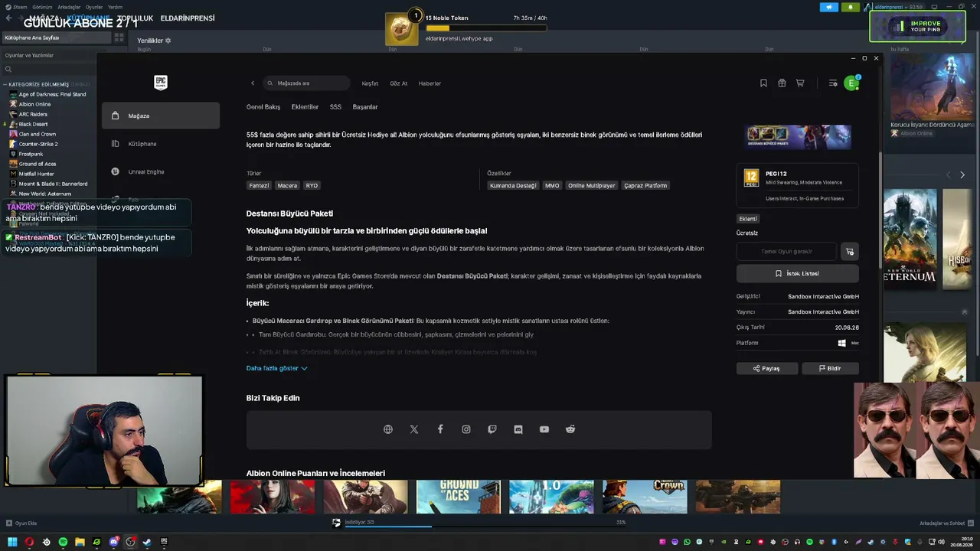
Task: Click the Mağazada ara search field
Action: point(306,83)
